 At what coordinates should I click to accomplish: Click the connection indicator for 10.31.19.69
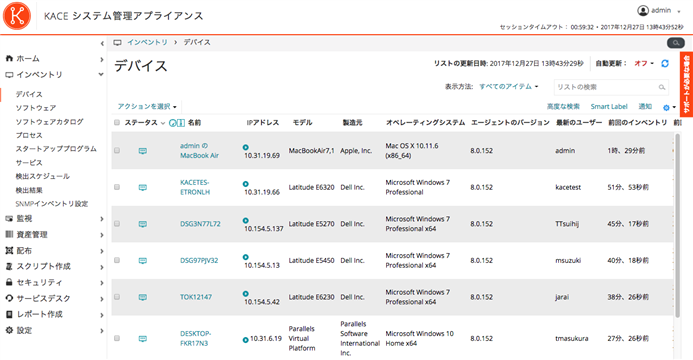point(246,148)
